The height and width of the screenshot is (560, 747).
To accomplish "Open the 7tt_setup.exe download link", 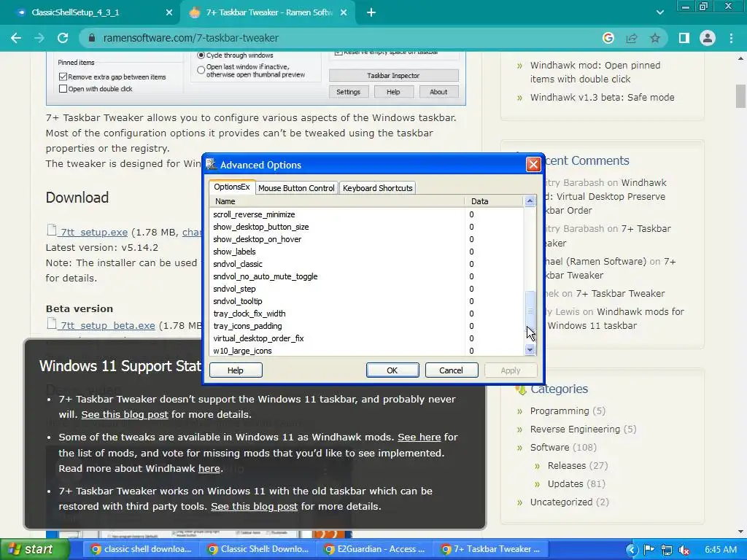I will (x=94, y=233).
